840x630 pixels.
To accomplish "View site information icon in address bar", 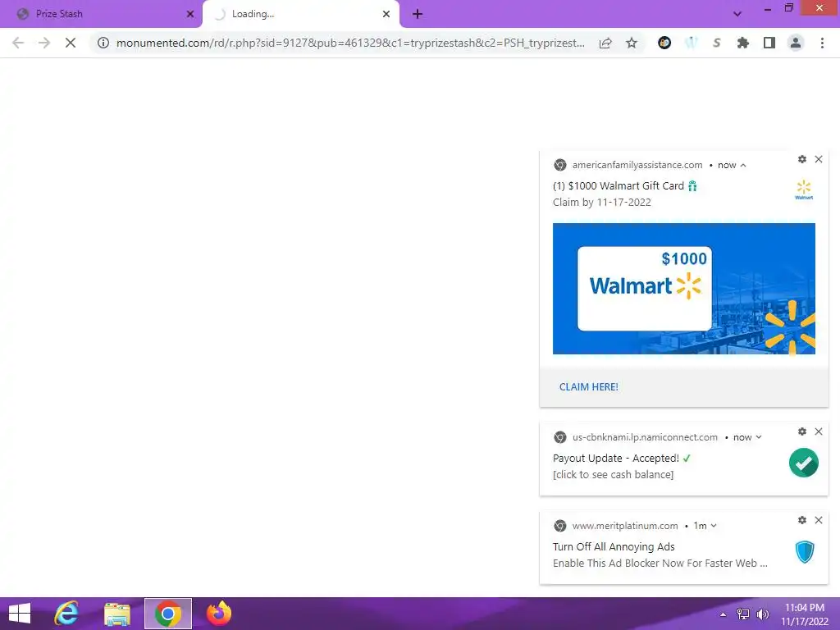I will 103,43.
